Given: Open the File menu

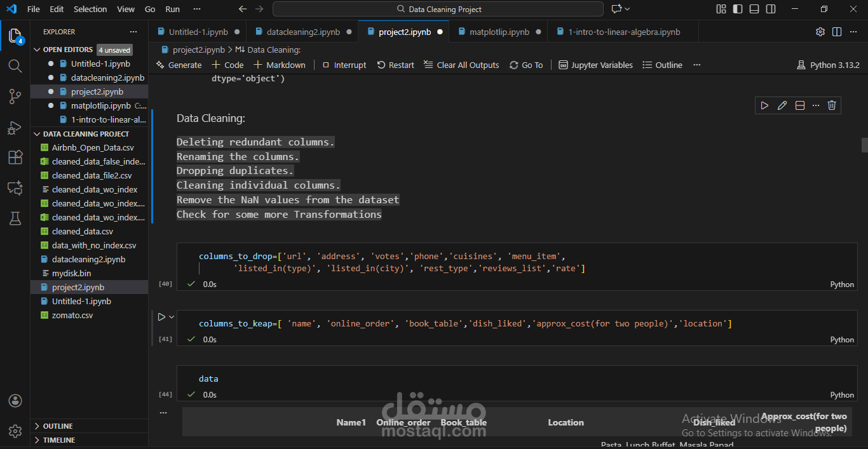Looking at the screenshot, I should pos(34,9).
